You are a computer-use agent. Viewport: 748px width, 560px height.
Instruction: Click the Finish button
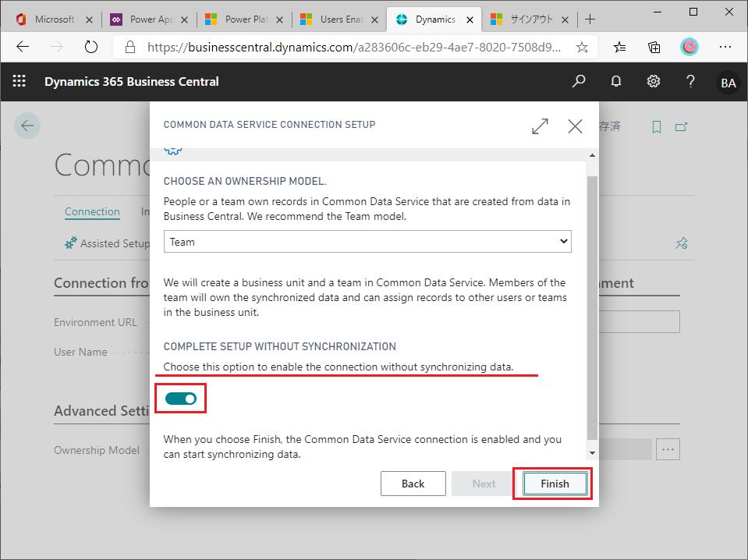tap(555, 484)
